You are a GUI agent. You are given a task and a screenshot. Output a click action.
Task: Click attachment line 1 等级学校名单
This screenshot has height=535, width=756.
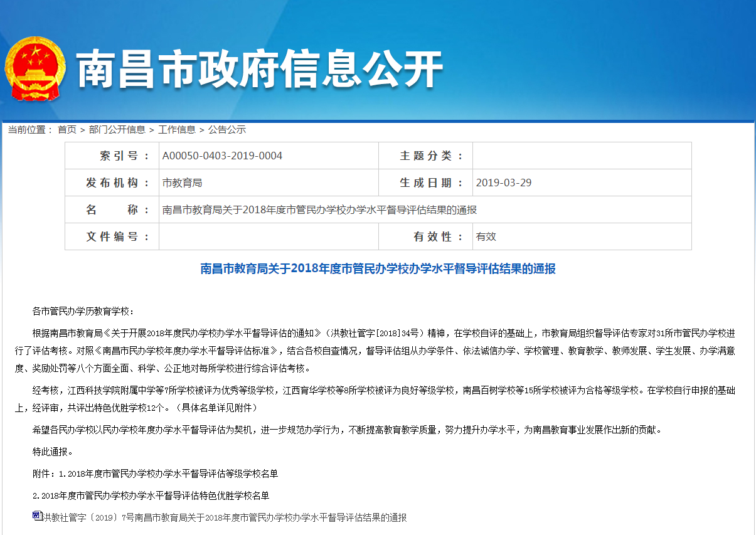coord(156,474)
